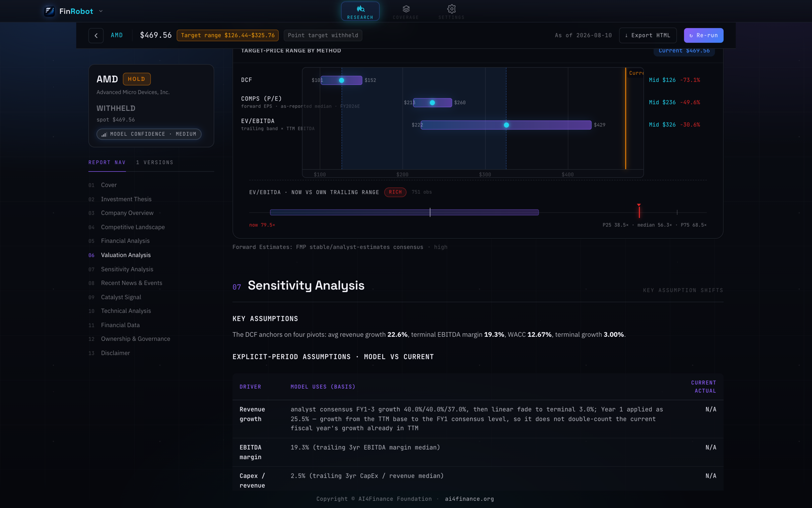This screenshot has width=812, height=508.
Task: Click the FinRobot logo icon
Action: click(49, 11)
